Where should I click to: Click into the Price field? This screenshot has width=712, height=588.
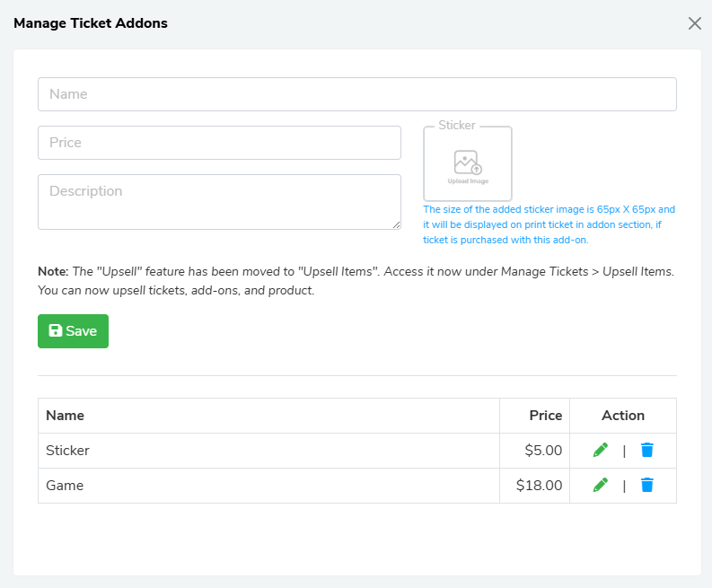[219, 143]
